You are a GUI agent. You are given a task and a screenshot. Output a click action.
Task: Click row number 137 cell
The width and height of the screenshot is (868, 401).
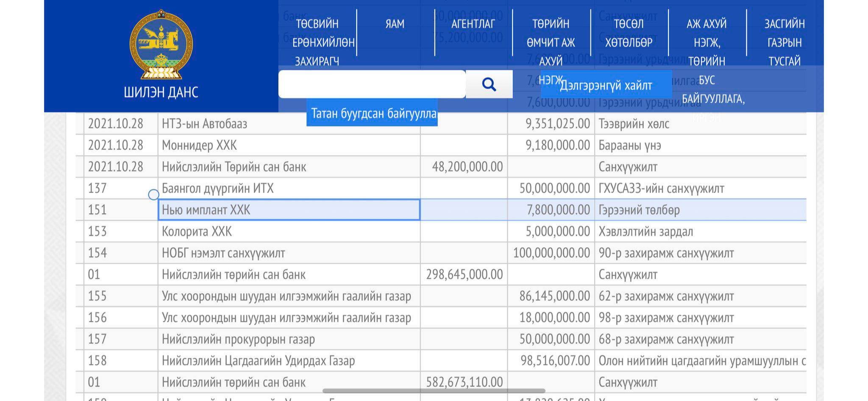point(121,188)
